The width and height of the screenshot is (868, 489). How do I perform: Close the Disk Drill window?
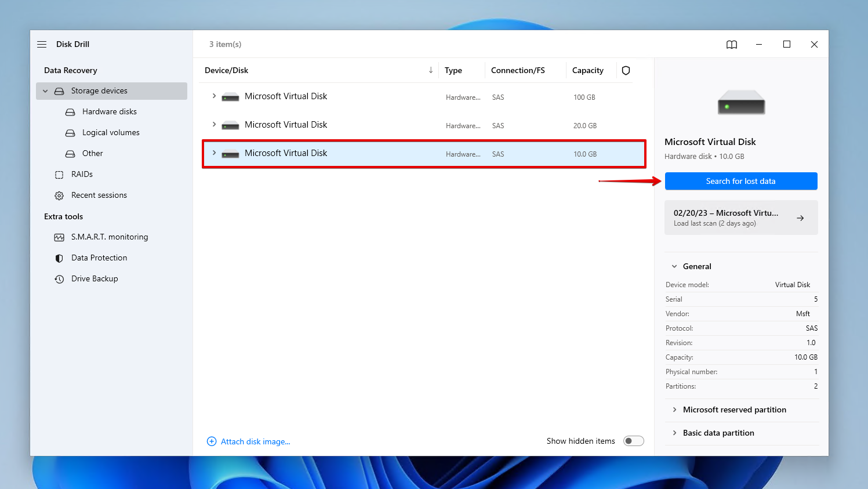[814, 44]
